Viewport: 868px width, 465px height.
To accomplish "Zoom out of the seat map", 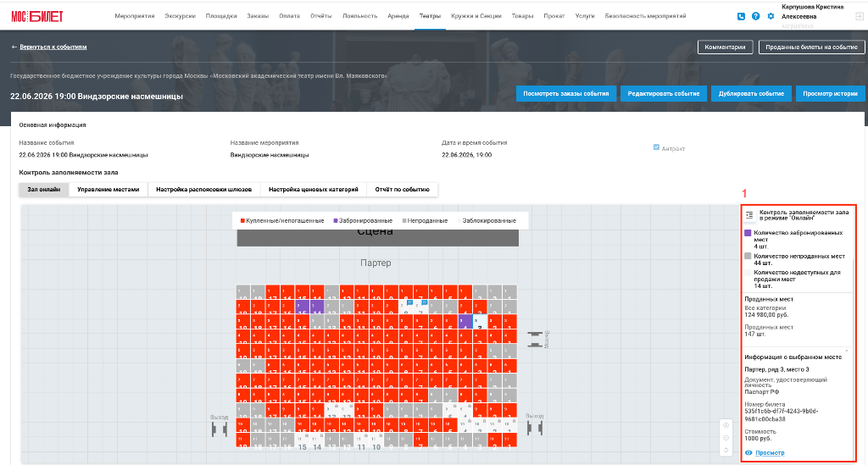I will tap(726, 437).
